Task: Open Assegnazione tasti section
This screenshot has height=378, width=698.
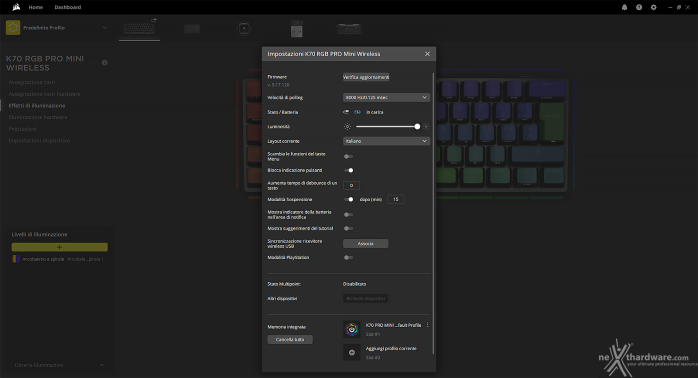Action: [32, 82]
